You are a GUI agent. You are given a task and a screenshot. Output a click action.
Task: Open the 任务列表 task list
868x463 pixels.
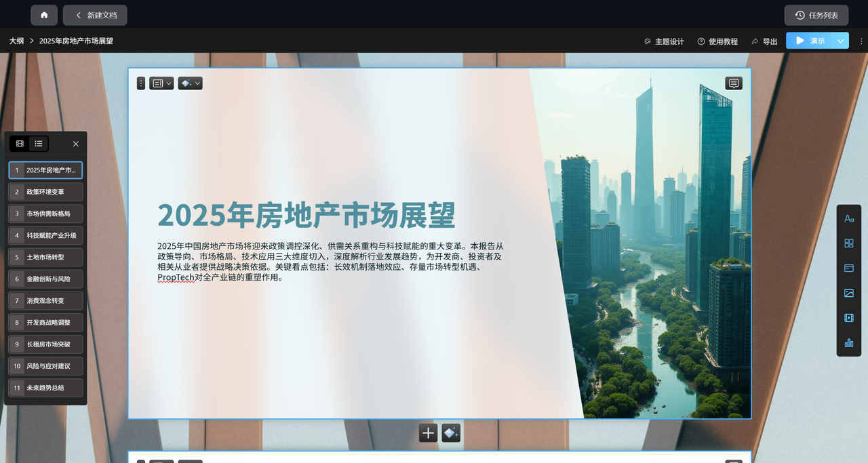[816, 15]
